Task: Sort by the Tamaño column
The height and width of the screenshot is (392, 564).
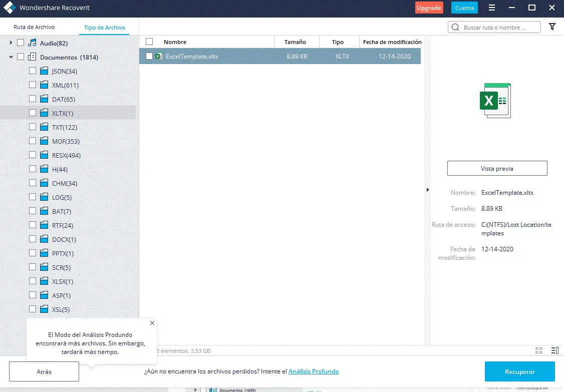Action: point(295,42)
